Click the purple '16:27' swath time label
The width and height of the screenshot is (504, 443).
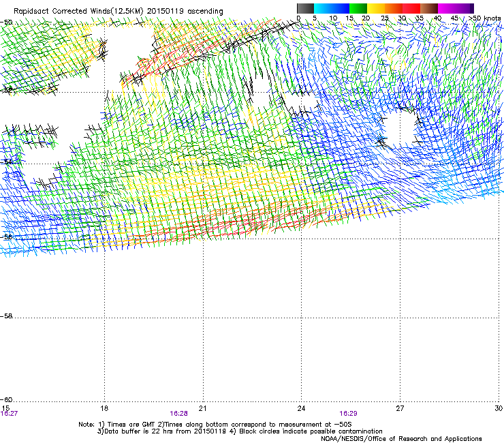click(x=9, y=414)
